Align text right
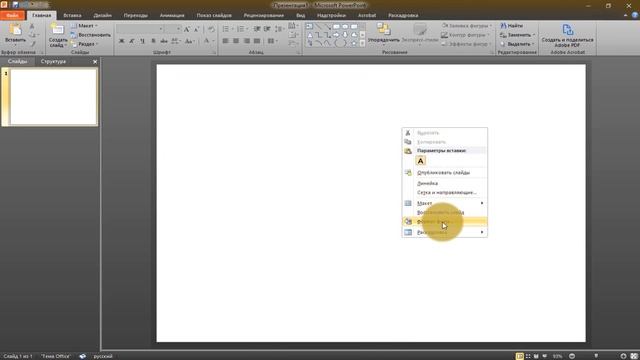The width and height of the screenshot is (640, 360). click(x=247, y=41)
